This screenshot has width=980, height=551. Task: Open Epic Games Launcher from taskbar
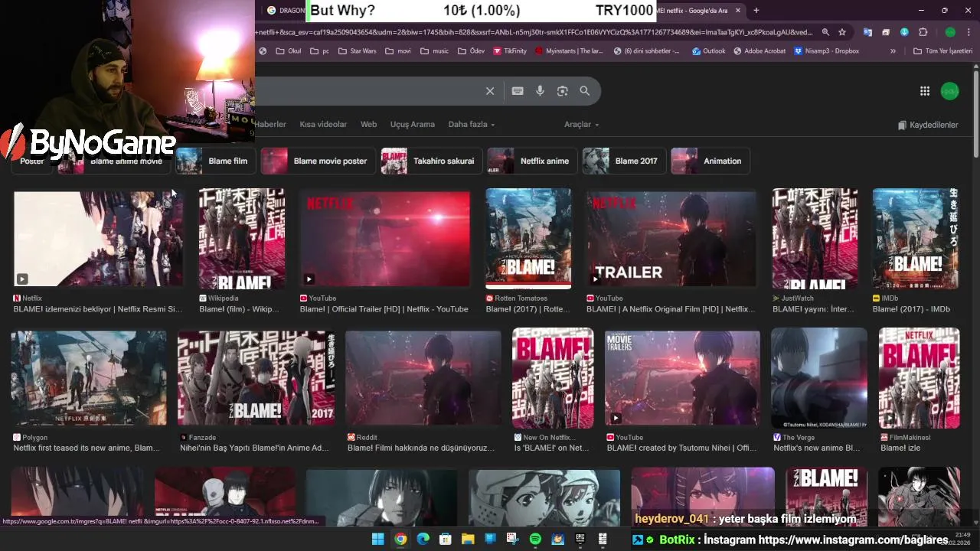(x=580, y=539)
